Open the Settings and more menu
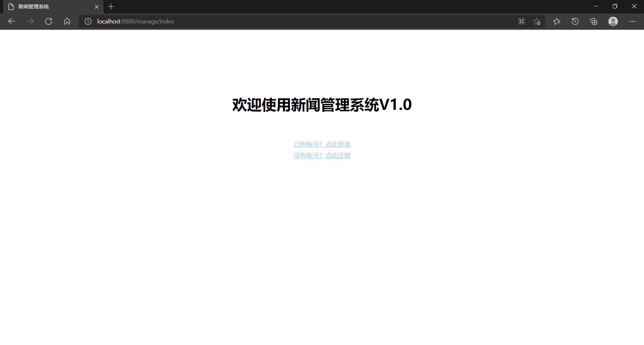Viewport: 644px width, 345px height. pyautogui.click(x=633, y=21)
